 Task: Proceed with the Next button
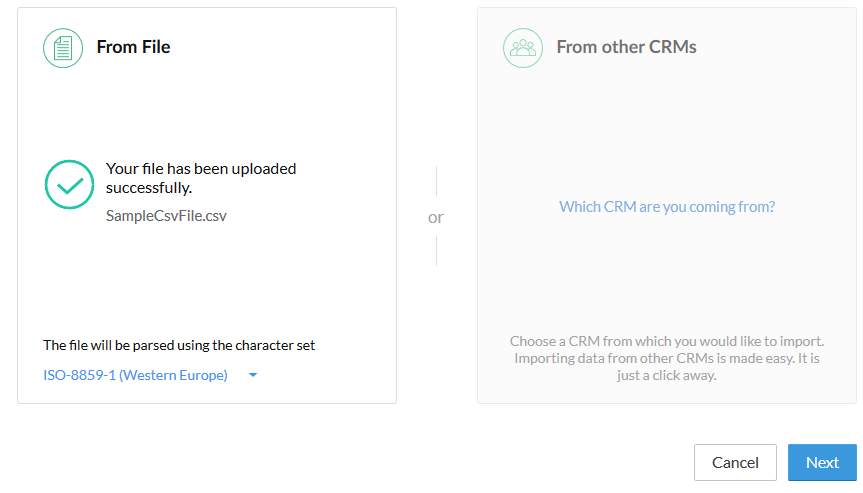(x=822, y=462)
